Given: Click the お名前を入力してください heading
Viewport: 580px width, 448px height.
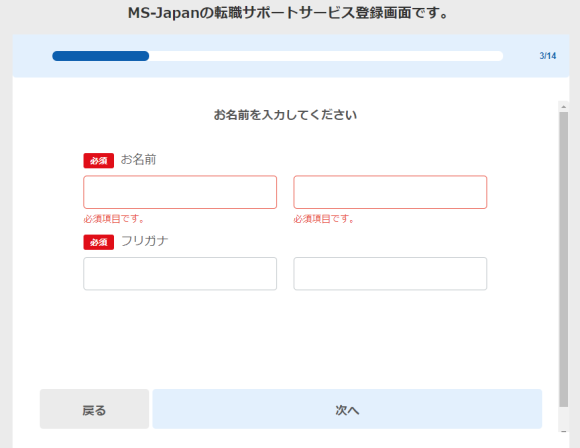Looking at the screenshot, I should pos(285,115).
